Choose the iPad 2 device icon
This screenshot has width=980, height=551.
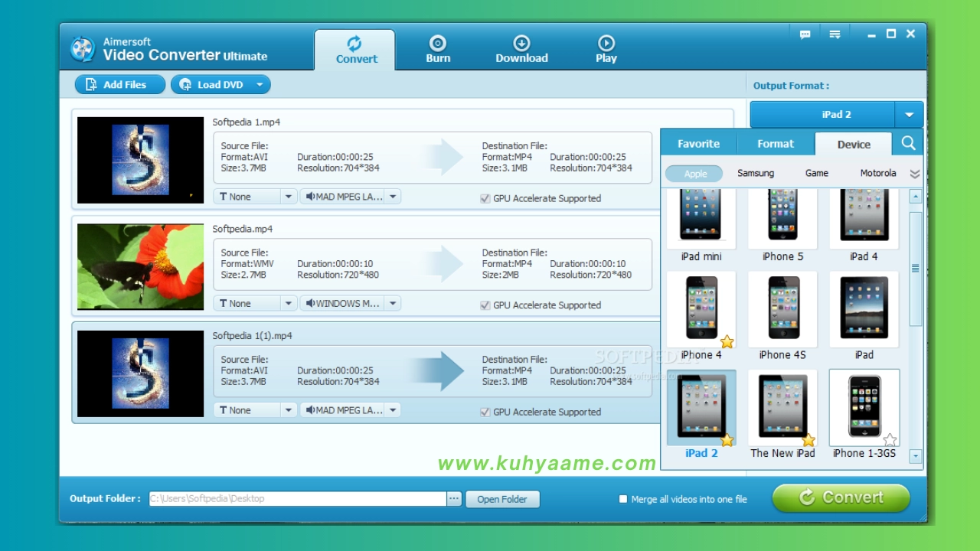click(x=701, y=408)
